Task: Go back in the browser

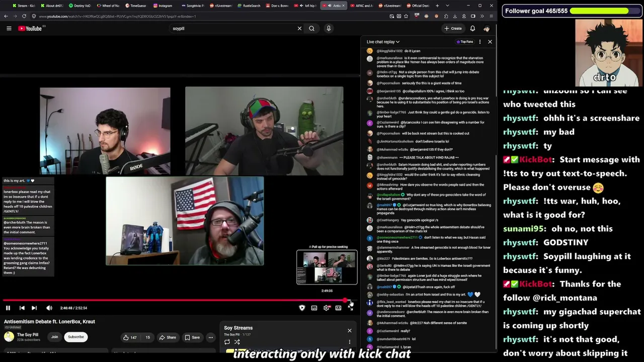Action: [6, 16]
